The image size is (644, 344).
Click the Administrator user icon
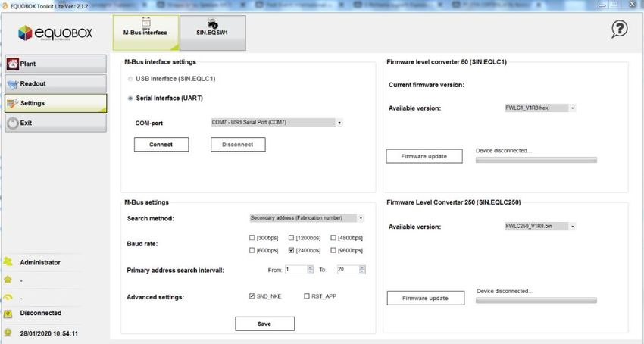pos(8,261)
